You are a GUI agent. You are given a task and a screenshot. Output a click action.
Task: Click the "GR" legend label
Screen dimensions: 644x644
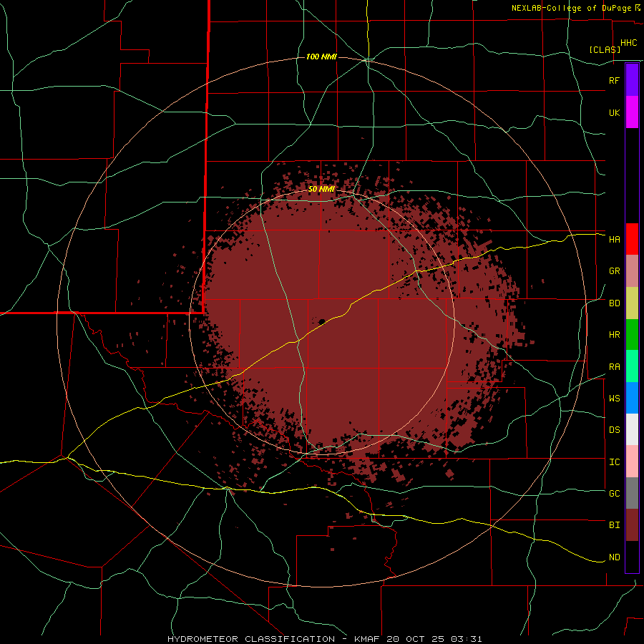614,271
